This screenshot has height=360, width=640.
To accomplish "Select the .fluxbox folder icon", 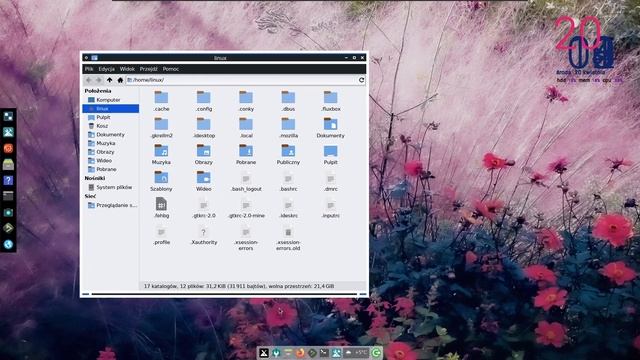I will point(330,97).
